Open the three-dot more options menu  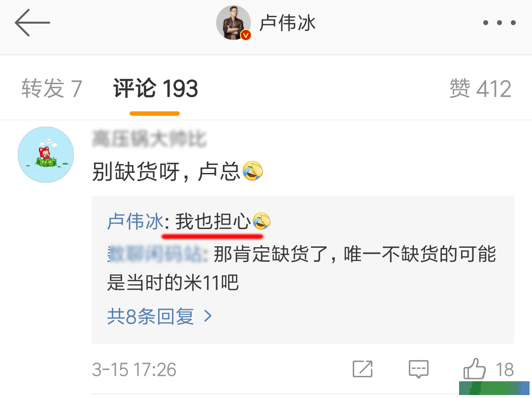[499, 23]
